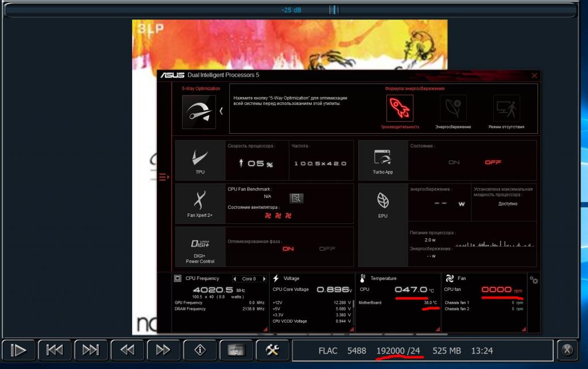Switch to the previous CPU core

tap(235, 279)
